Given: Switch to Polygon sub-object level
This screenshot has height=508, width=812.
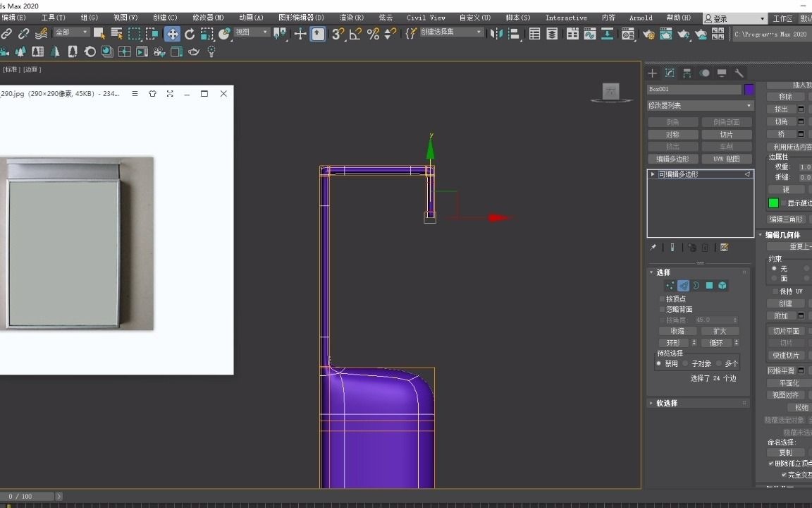Looking at the screenshot, I should click(710, 285).
